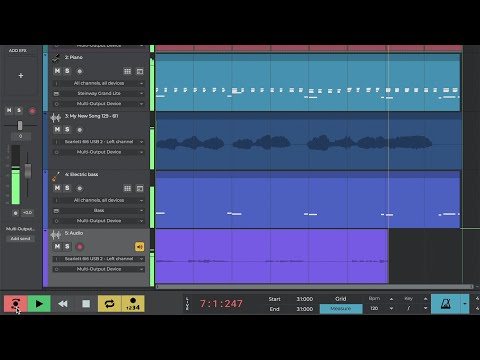Open My New Song track output device dropdown

(99, 152)
